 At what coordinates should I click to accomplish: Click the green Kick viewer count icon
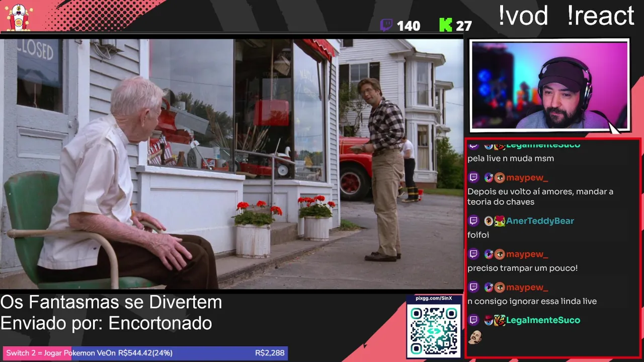tap(445, 25)
